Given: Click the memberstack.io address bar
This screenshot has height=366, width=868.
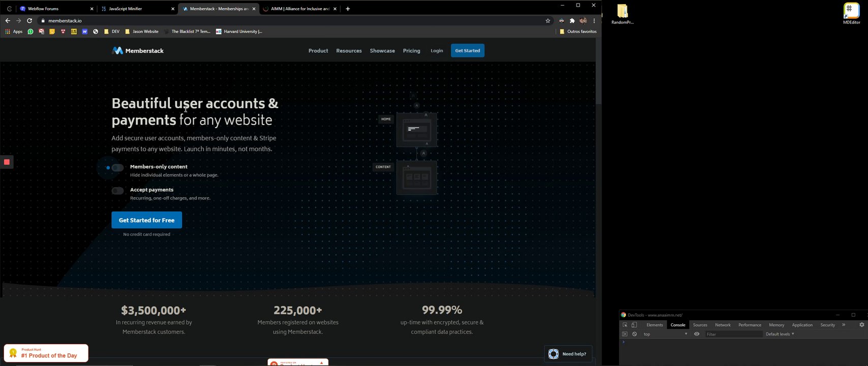Looking at the screenshot, I should coord(290,21).
